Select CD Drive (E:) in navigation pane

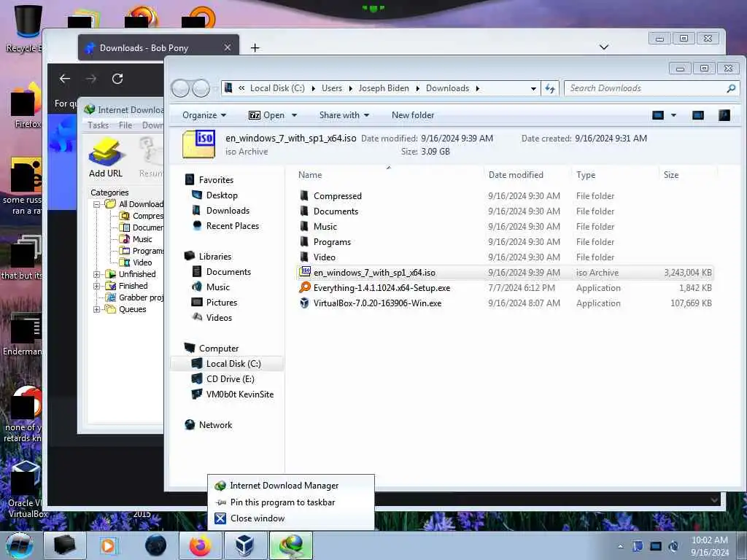click(230, 379)
